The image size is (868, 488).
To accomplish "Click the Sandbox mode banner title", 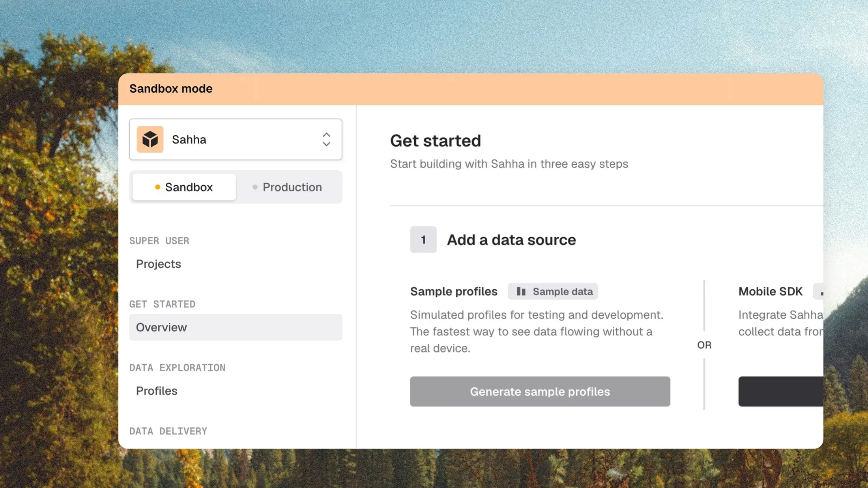I will coord(171,89).
